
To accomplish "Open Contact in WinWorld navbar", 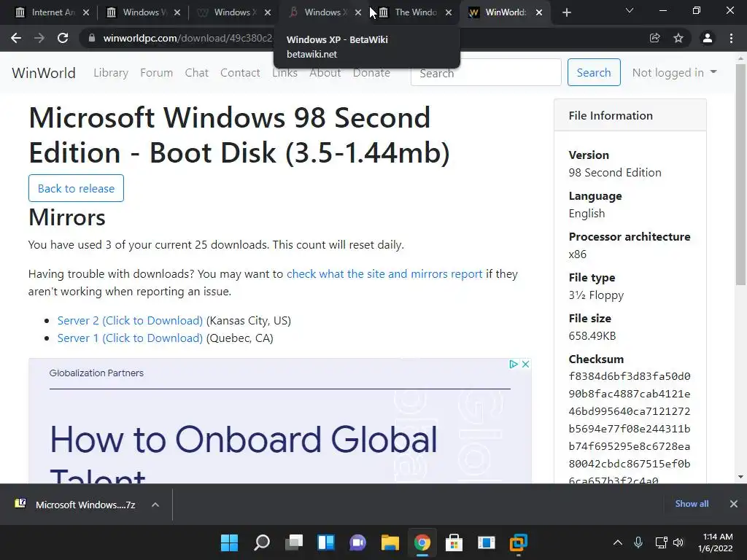I will click(x=240, y=73).
